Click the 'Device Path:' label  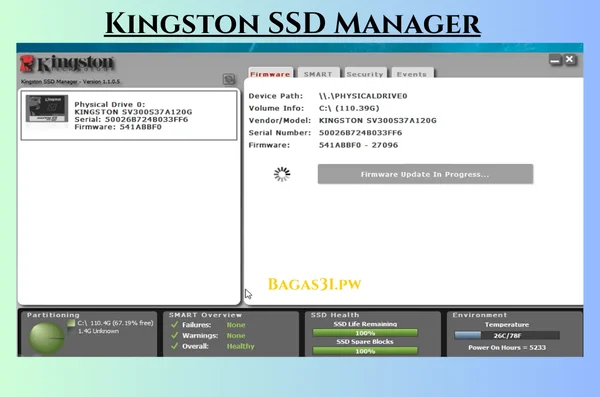click(276, 96)
